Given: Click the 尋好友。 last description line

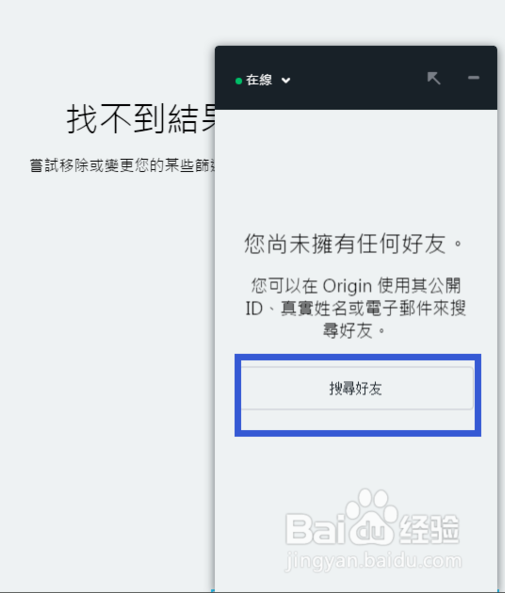Looking at the screenshot, I should pos(354,331).
